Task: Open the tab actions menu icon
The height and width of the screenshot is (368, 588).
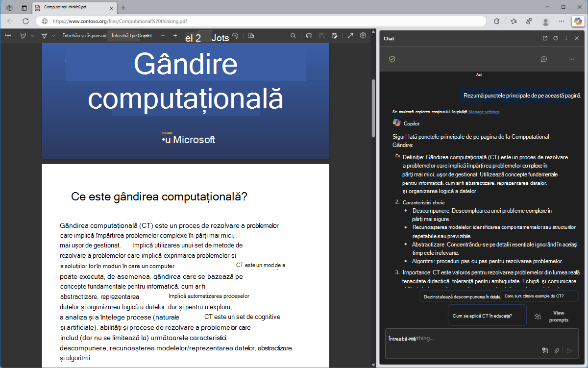Action: (24, 8)
